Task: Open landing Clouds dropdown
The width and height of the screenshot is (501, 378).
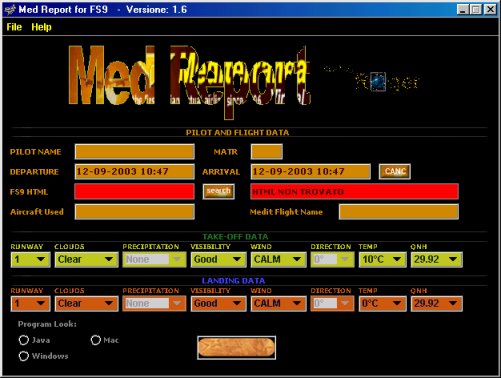Action: tap(86, 304)
